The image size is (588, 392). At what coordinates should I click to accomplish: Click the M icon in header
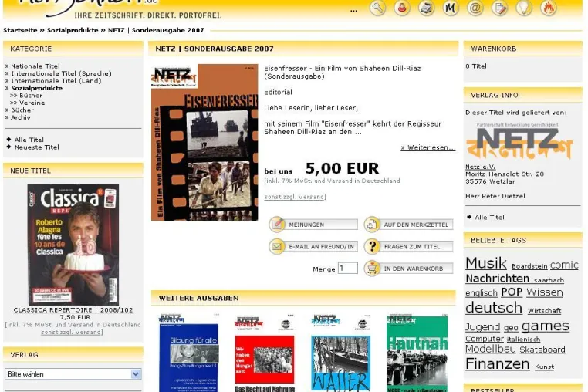coord(451,8)
